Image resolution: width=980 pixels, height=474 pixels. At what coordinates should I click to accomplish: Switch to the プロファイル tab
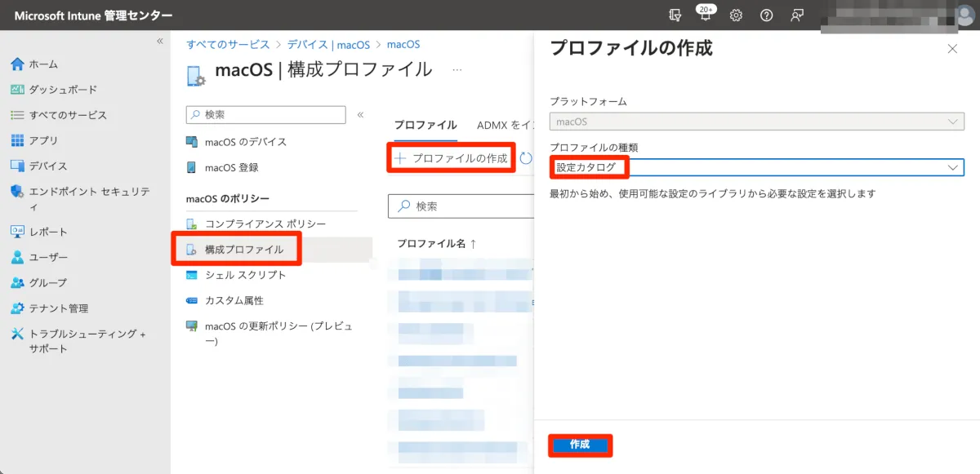[x=425, y=125]
